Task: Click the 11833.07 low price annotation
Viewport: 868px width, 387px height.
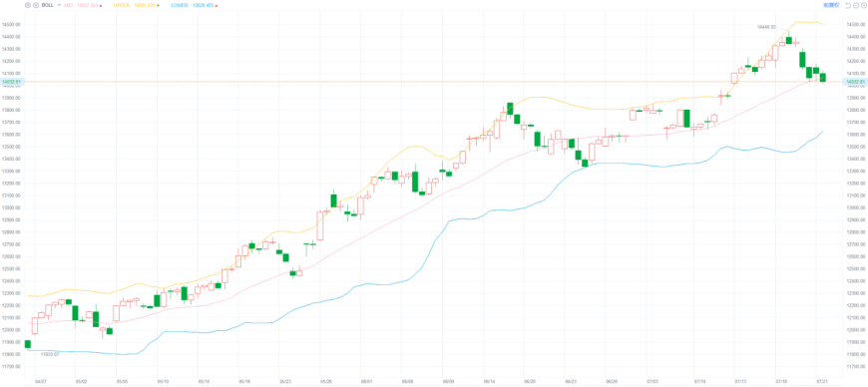Action: click(50, 354)
